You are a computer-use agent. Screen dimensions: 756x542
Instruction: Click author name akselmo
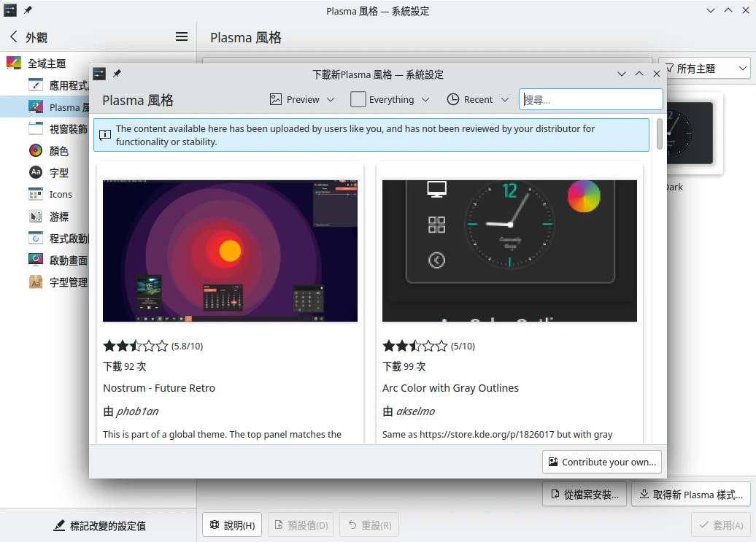tap(415, 411)
